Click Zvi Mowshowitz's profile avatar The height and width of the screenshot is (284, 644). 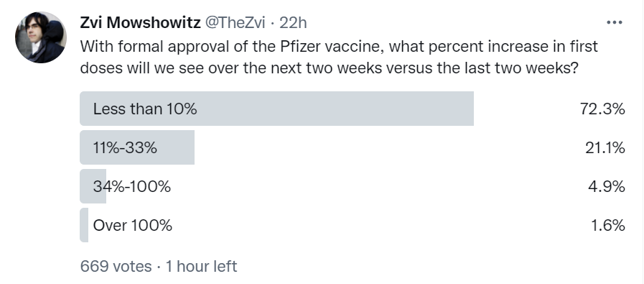41,37
